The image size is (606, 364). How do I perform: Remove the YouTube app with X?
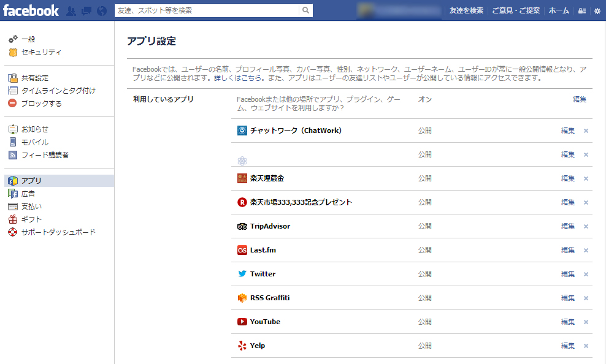coord(586,322)
